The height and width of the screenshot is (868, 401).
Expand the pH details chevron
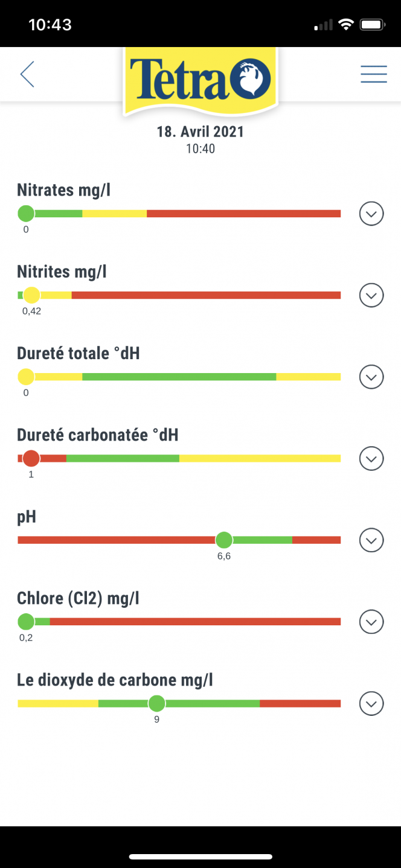[371, 540]
